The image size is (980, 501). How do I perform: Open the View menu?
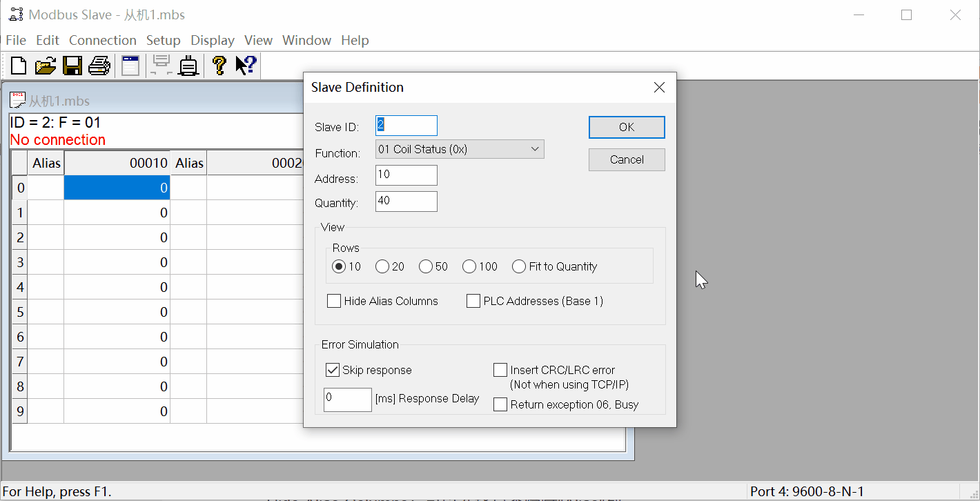click(258, 40)
